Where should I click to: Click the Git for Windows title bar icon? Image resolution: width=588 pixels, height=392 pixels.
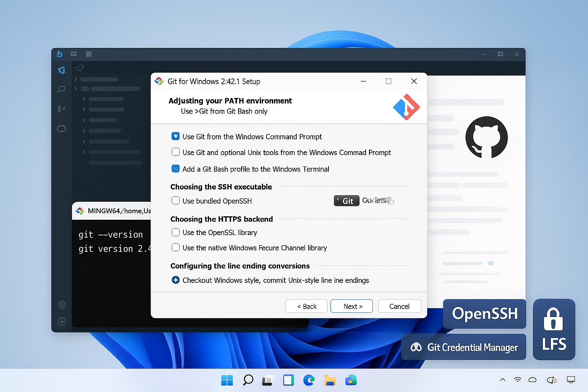[159, 81]
